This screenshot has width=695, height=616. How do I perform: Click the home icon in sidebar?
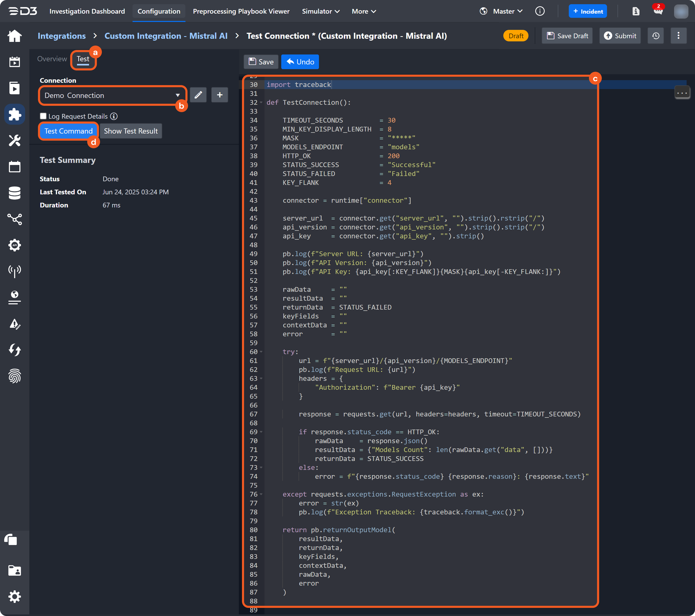click(14, 36)
